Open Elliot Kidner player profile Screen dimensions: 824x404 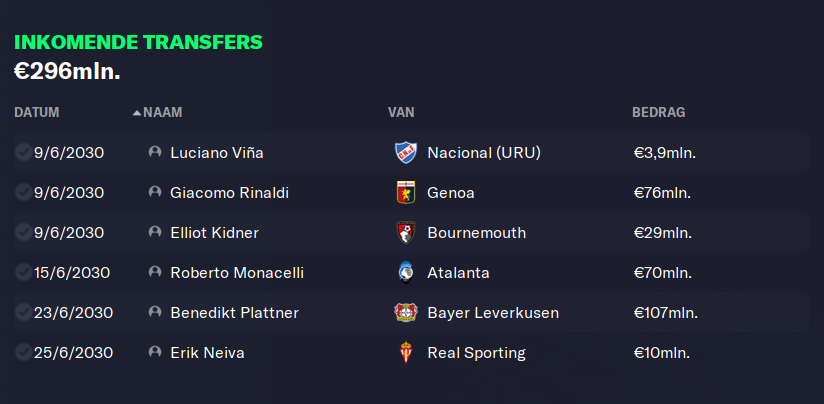(214, 233)
